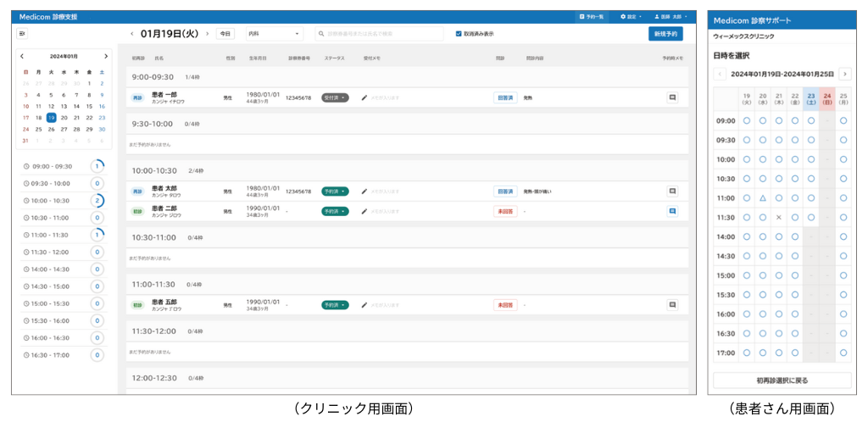Jump to 15:30 - 16:00 in sidebar list
This screenshot has height=422, width=868.
pyautogui.click(x=65, y=321)
